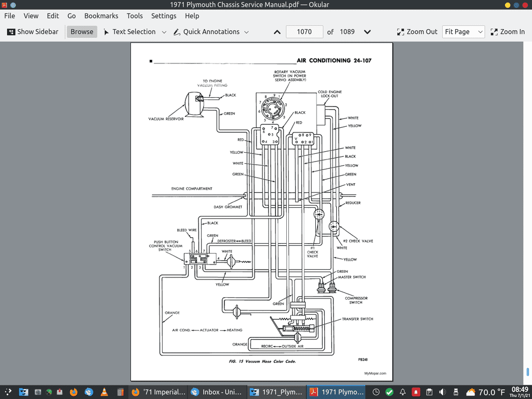Enable the Quick Annotations tool
Viewport: 532px width, 399px height.
(206, 32)
